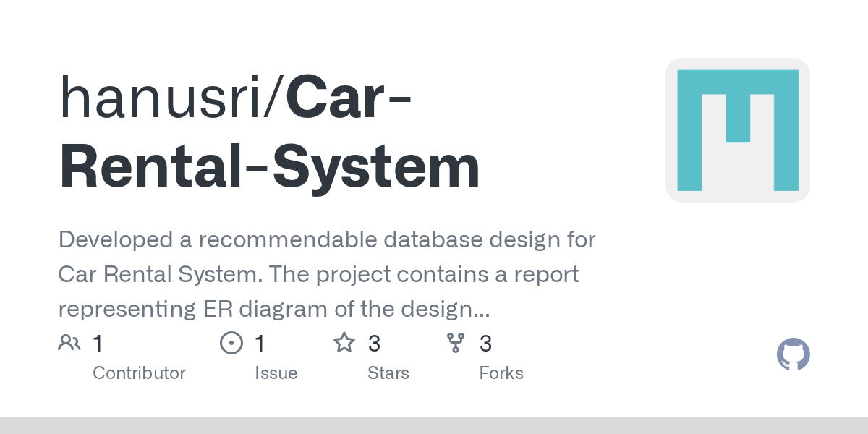868x434 pixels.
Task: Click the "Car-" word in the title
Action: click(349, 98)
